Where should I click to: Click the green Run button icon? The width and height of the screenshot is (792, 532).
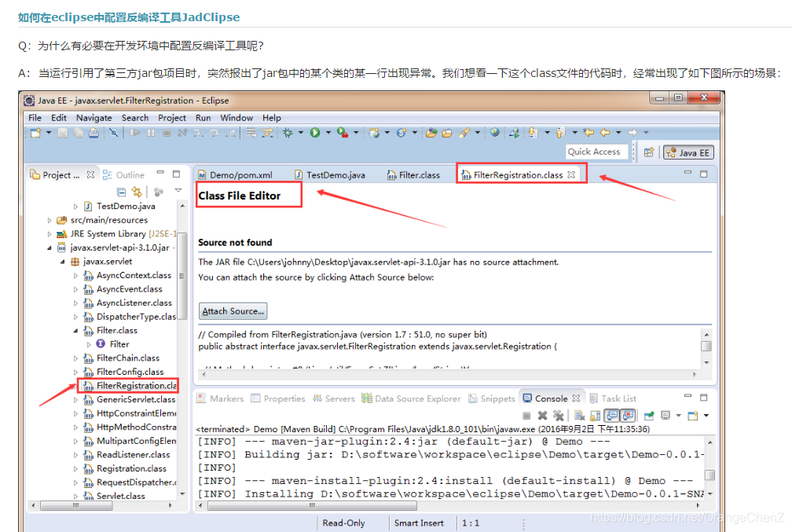(315, 132)
